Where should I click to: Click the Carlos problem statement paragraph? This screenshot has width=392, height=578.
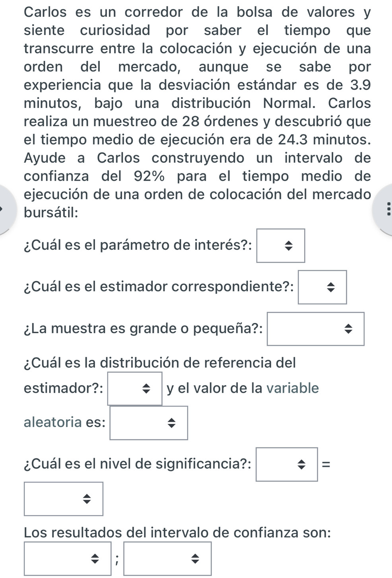coord(197,112)
